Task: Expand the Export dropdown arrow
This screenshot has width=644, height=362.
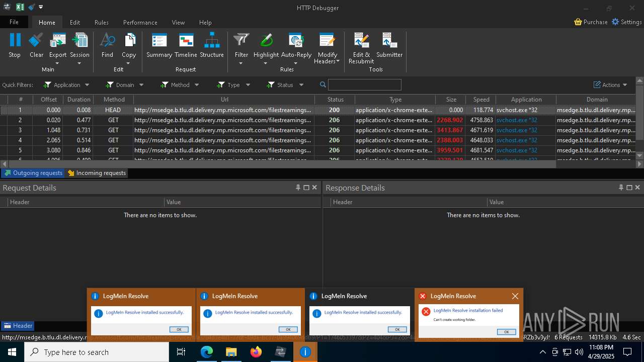Action: tap(57, 63)
